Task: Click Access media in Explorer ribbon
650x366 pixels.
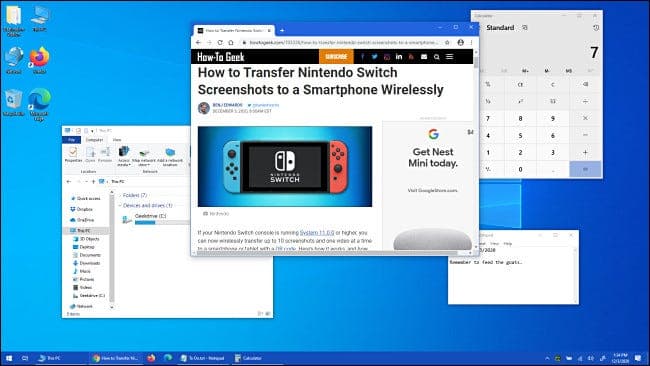Action: [124, 156]
